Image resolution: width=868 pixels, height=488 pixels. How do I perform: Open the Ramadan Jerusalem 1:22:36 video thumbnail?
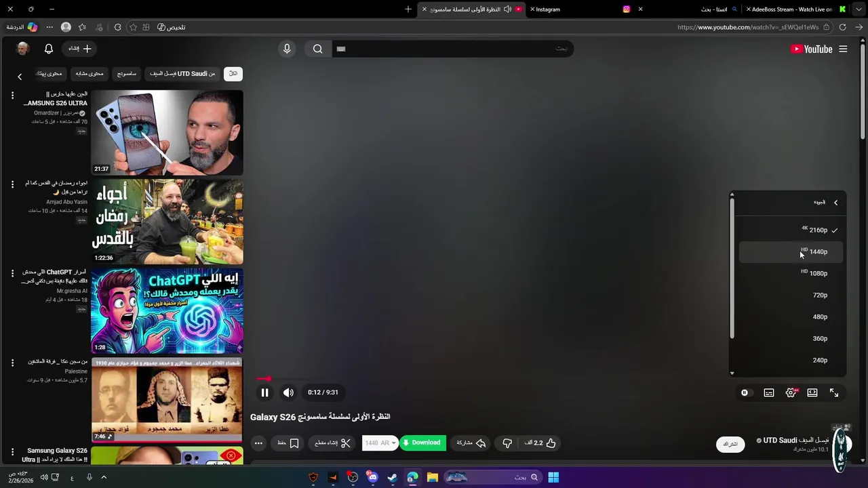pos(167,222)
